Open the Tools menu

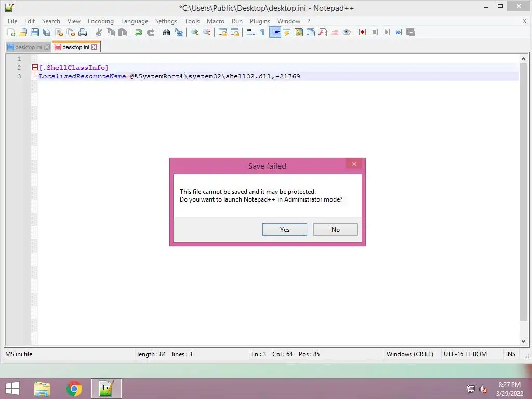(192, 21)
